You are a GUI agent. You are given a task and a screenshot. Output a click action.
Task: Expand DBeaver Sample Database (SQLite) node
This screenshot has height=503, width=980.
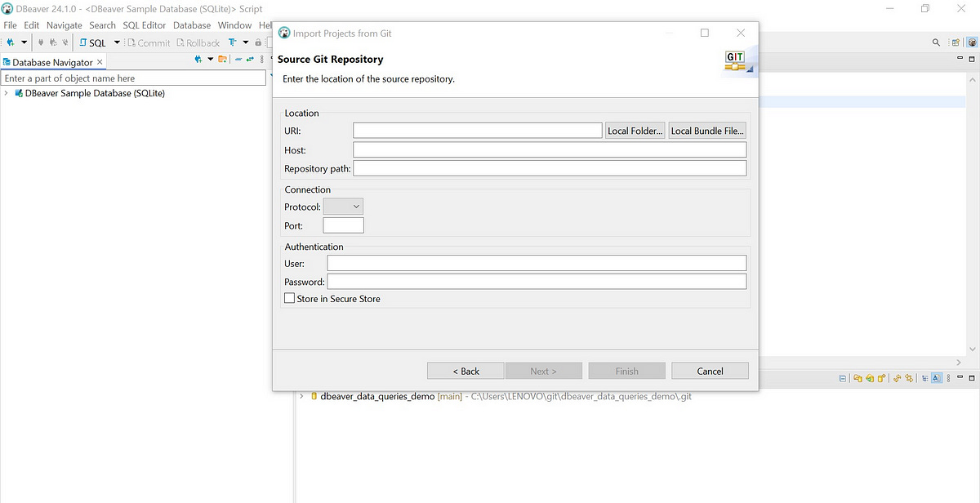click(x=7, y=93)
